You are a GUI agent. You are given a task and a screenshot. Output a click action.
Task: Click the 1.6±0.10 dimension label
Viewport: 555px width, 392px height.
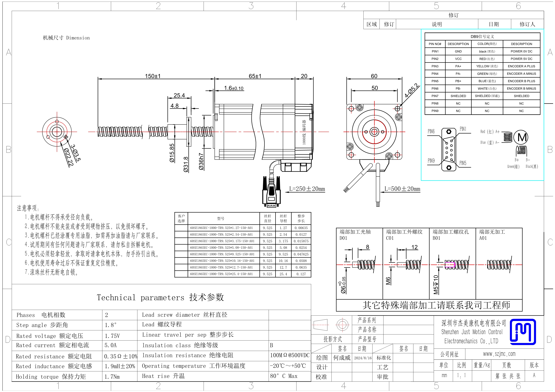(234, 88)
